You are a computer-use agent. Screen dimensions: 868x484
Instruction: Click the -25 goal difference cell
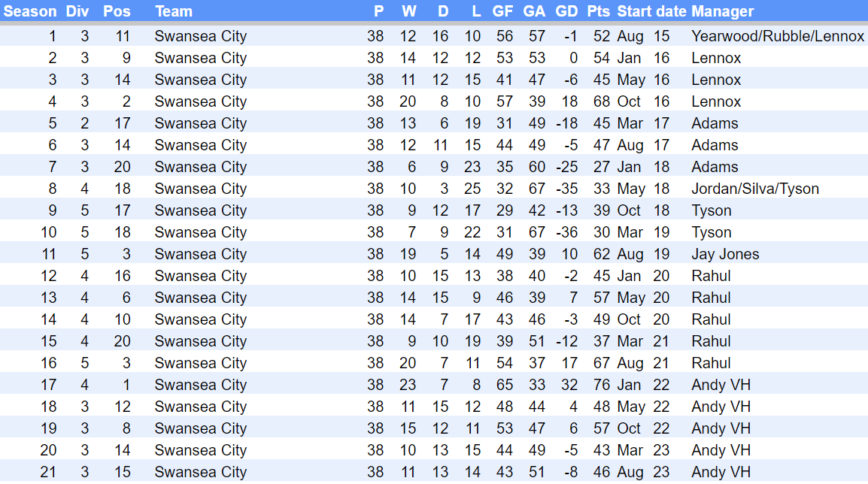point(567,167)
